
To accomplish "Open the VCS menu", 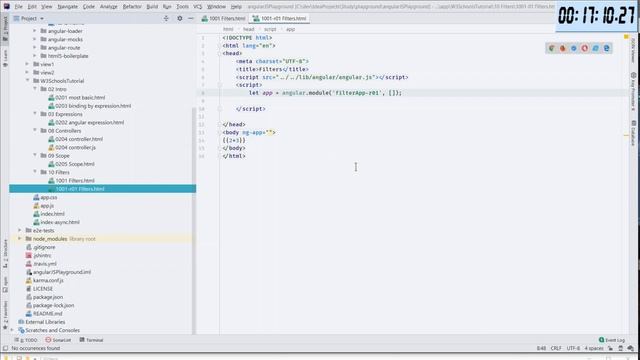I will pyautogui.click(x=198, y=7).
